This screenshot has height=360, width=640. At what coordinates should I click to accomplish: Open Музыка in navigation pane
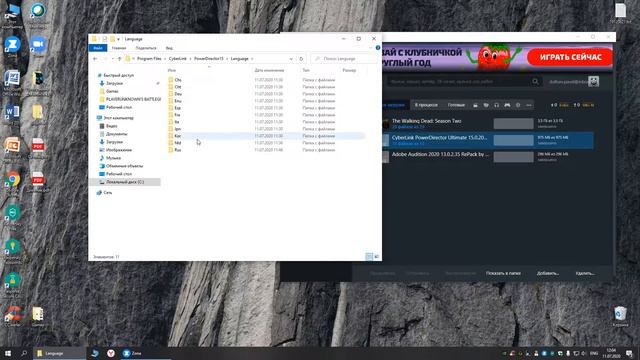click(x=113, y=158)
